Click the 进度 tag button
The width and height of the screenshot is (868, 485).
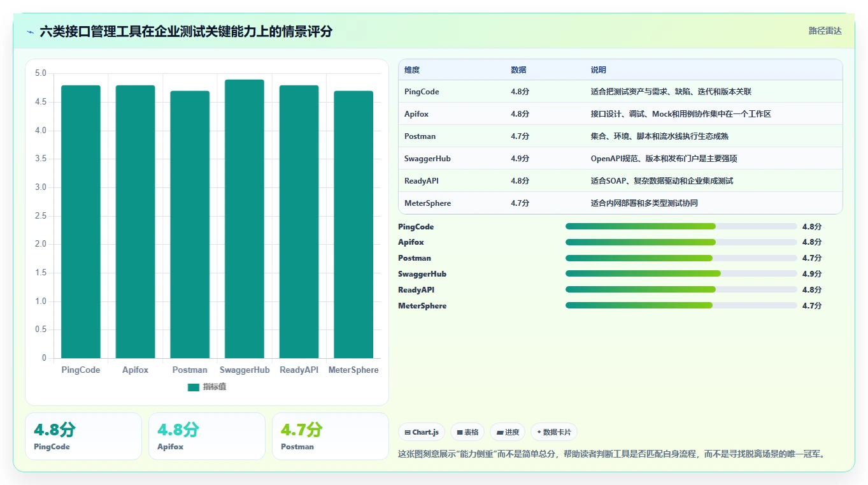pos(508,432)
